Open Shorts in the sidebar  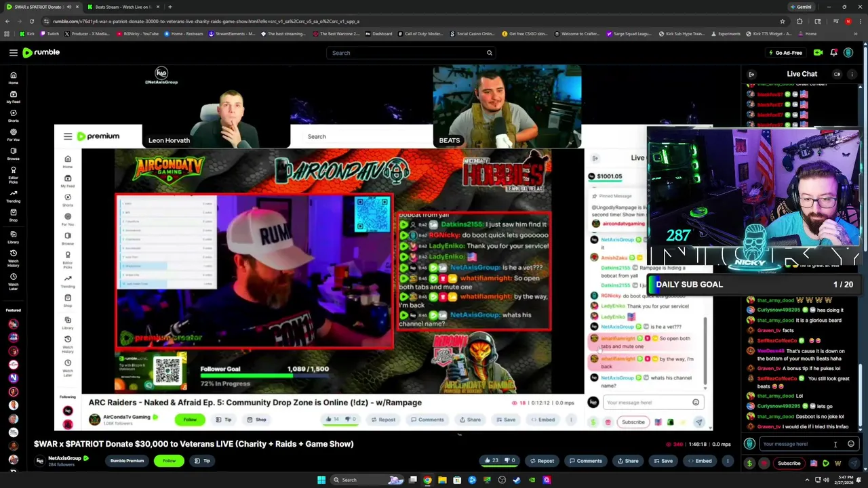click(x=13, y=116)
